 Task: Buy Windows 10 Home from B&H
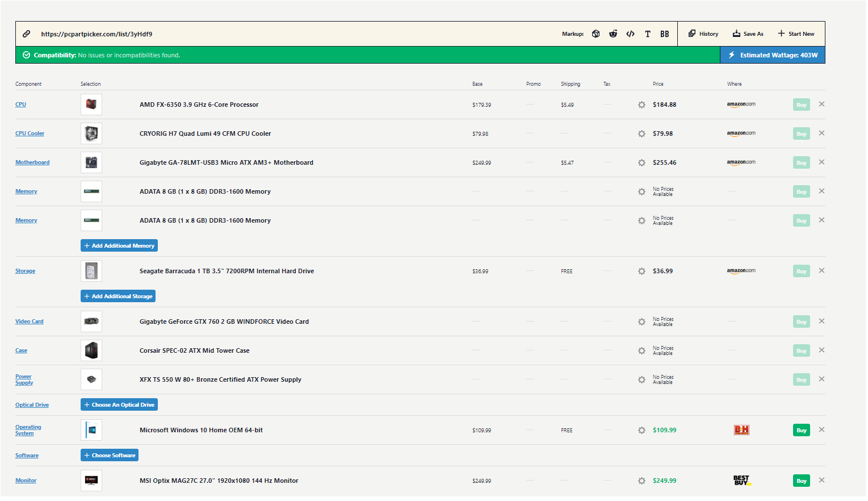(801, 431)
